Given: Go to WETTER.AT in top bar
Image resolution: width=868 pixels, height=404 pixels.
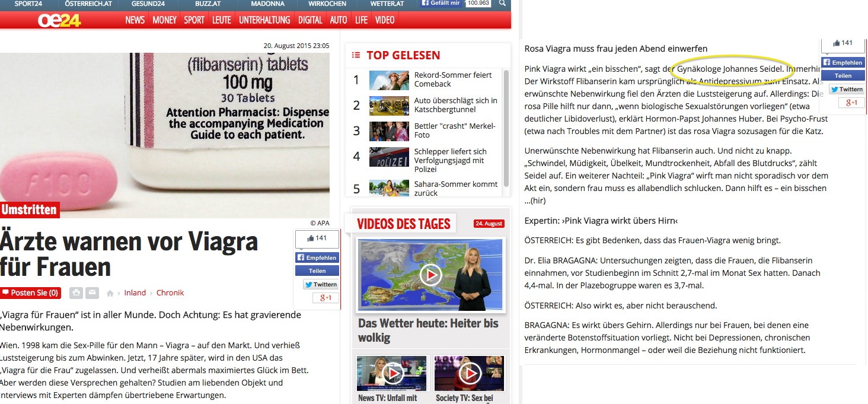Looking at the screenshot, I should tap(386, 4).
